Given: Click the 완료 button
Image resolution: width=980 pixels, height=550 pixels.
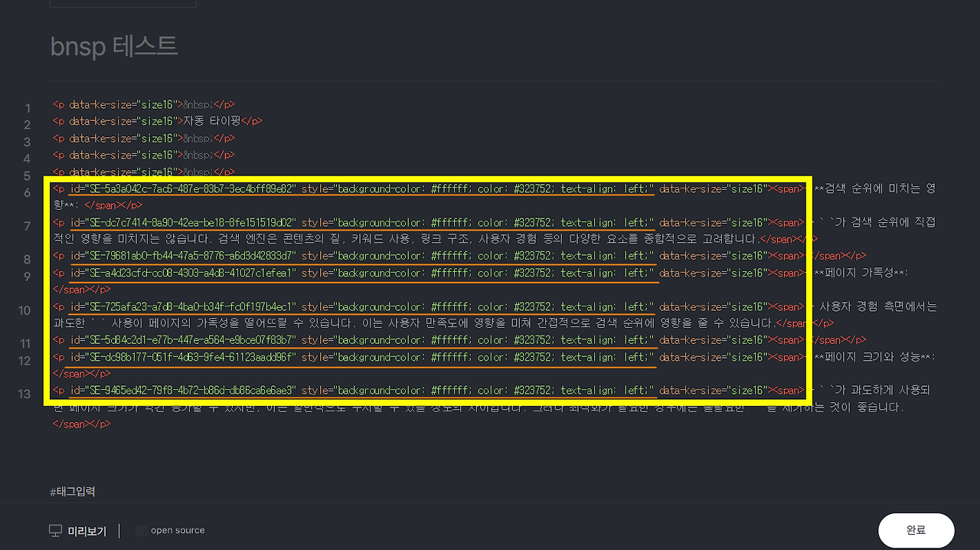Looking at the screenshot, I should [916, 530].
